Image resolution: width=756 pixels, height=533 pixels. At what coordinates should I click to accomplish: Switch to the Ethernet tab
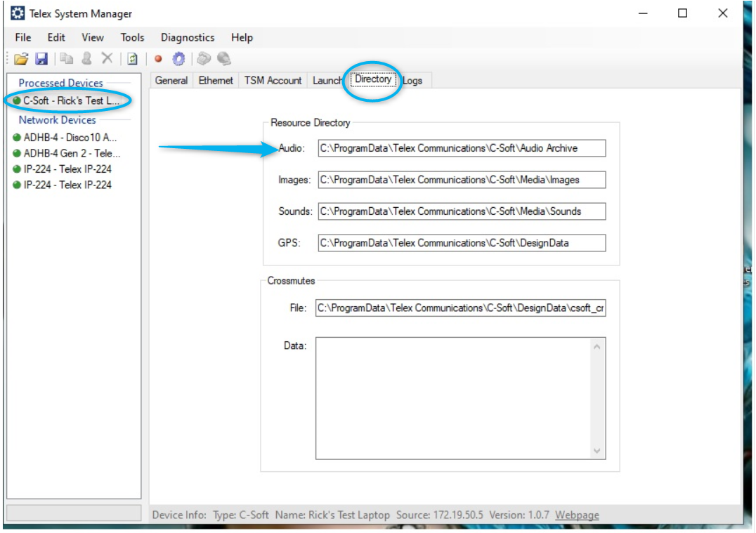pyautogui.click(x=216, y=81)
